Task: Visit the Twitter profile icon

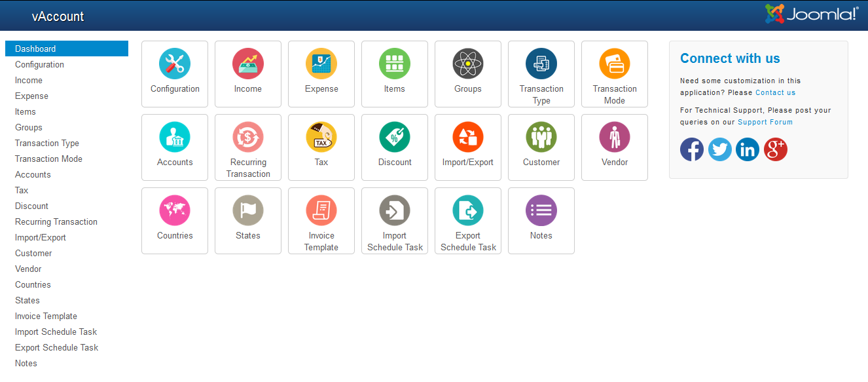Action: point(720,149)
